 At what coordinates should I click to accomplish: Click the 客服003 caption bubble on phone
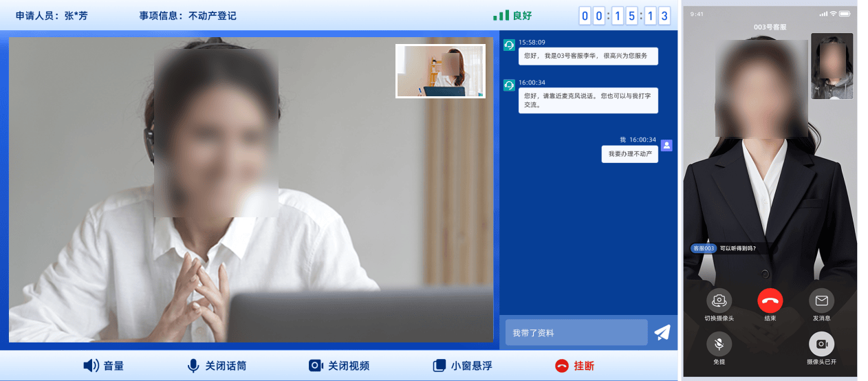point(704,248)
